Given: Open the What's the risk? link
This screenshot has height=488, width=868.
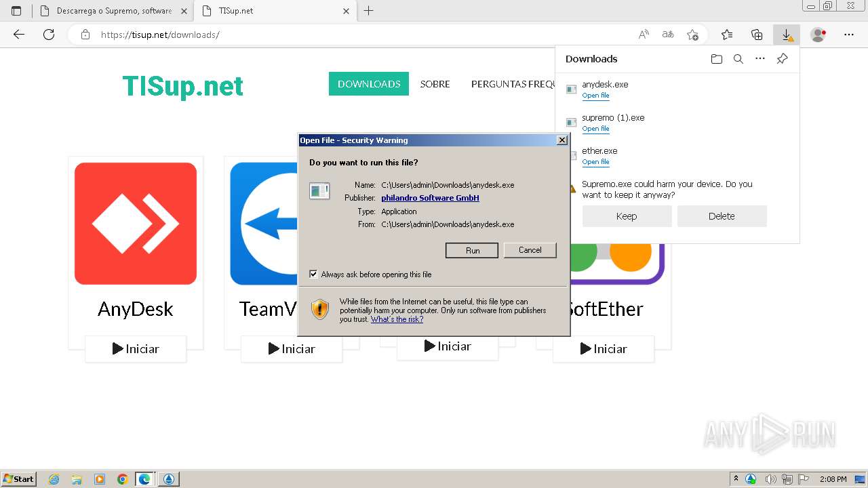Looking at the screenshot, I should click(x=397, y=319).
